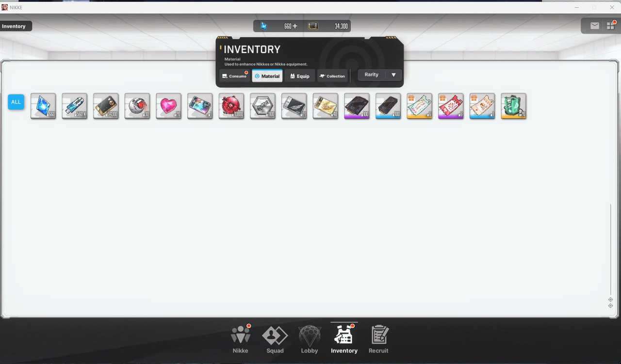Add more gems with the plus button
This screenshot has width=621, height=364.
294,26
